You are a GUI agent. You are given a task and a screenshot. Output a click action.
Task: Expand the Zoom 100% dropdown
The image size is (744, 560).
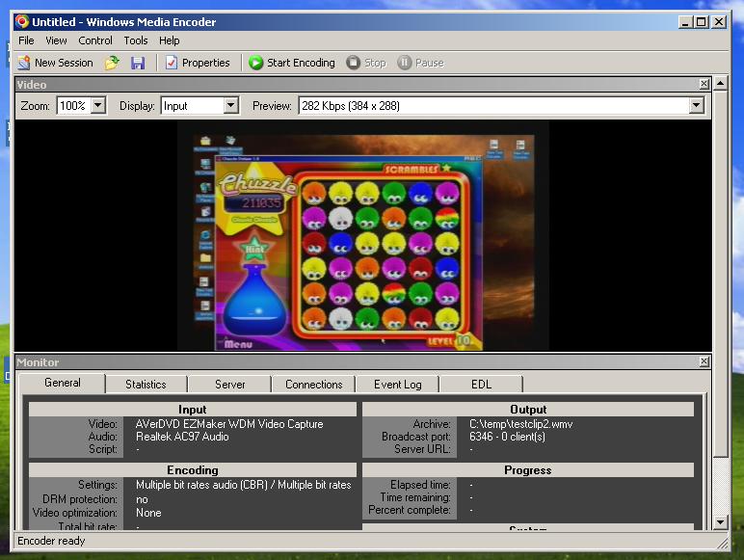(x=98, y=105)
